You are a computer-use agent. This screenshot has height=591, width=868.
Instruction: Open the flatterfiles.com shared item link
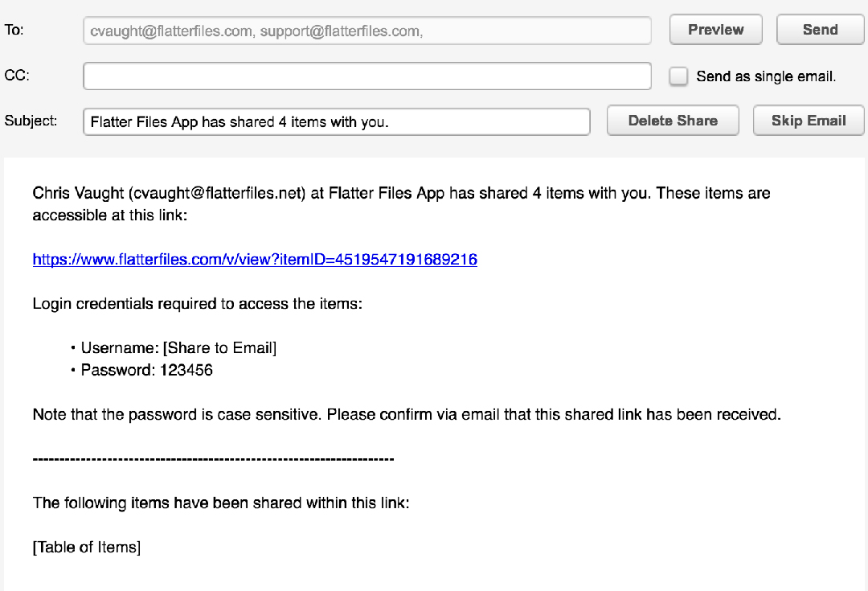[255, 260]
